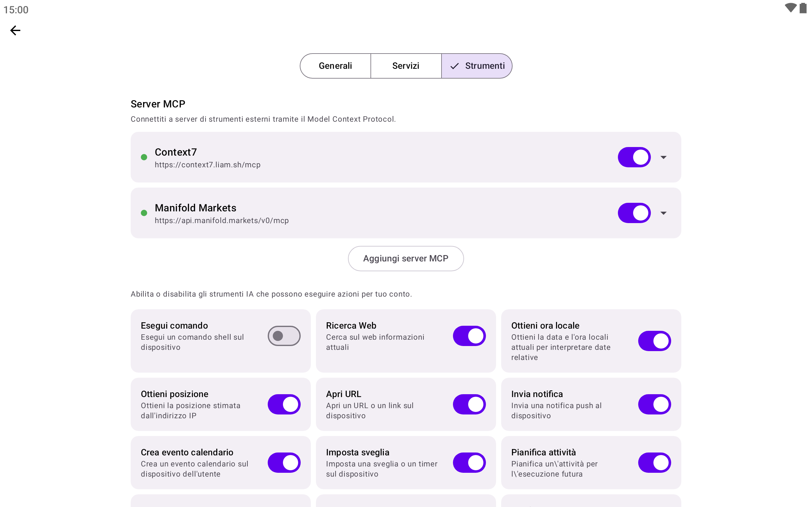Viewport: 812px width, 507px height.
Task: Open the Context7 server URL entry
Action: pyautogui.click(x=207, y=165)
